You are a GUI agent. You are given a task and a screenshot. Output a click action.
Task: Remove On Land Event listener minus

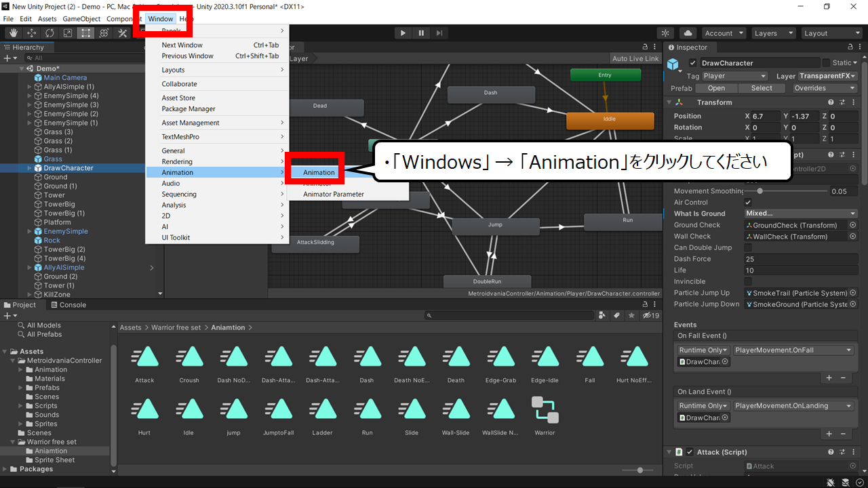click(x=843, y=433)
